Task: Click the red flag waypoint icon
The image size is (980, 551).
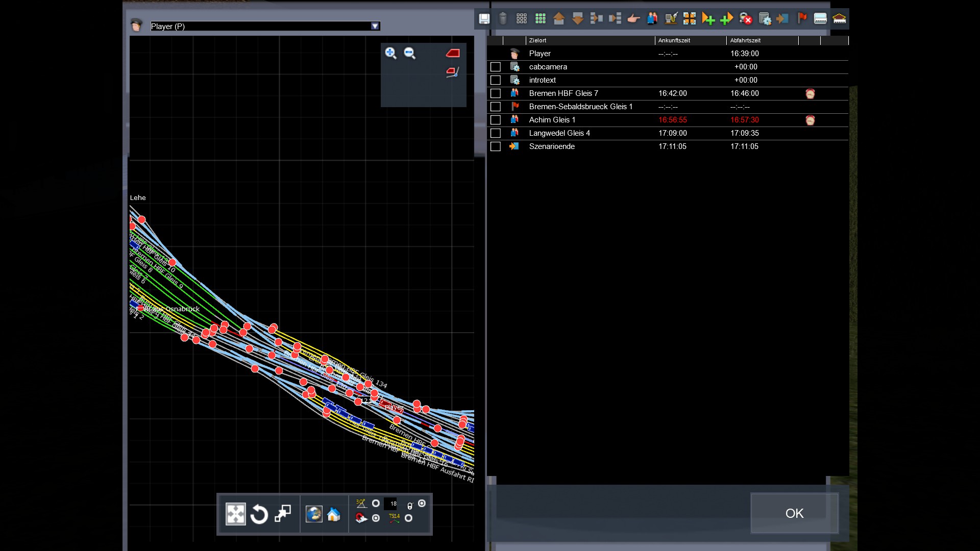Action: [x=802, y=19]
